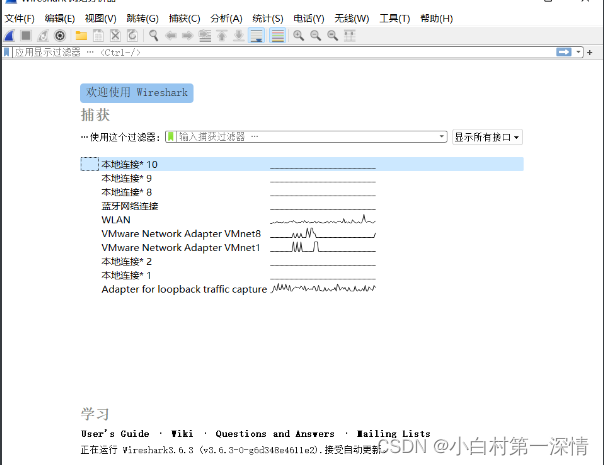Screen dimensions: 604x465
Task: Click the capture filter input field
Action: pos(307,137)
